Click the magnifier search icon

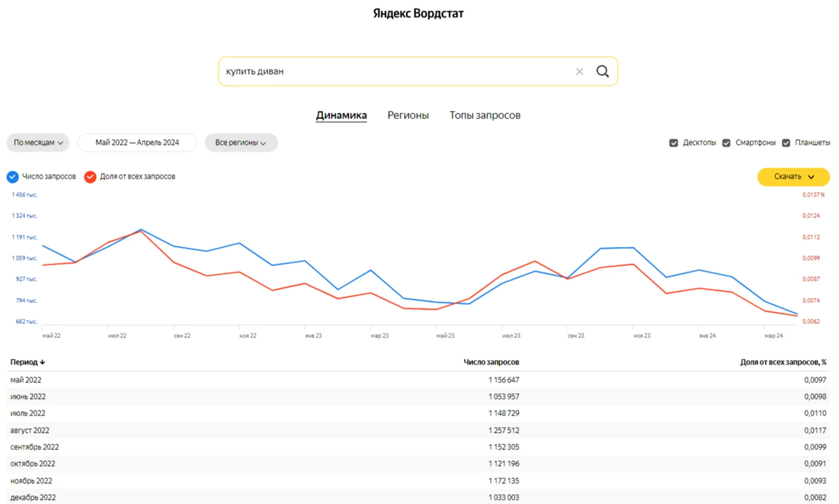tap(602, 71)
